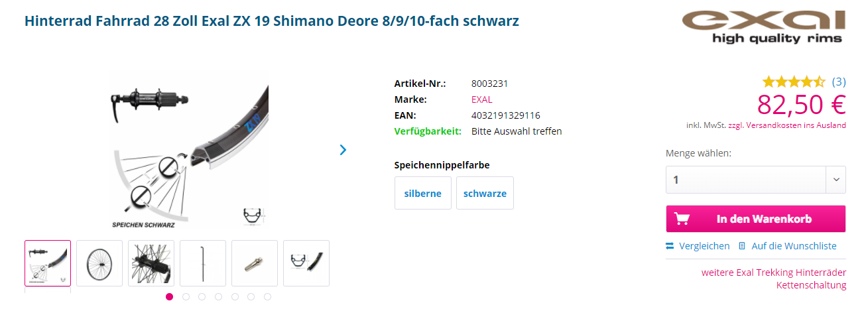This screenshot has width=868, height=309.
Task: Select the hub and spokes thumbnail
Action: pos(151,263)
